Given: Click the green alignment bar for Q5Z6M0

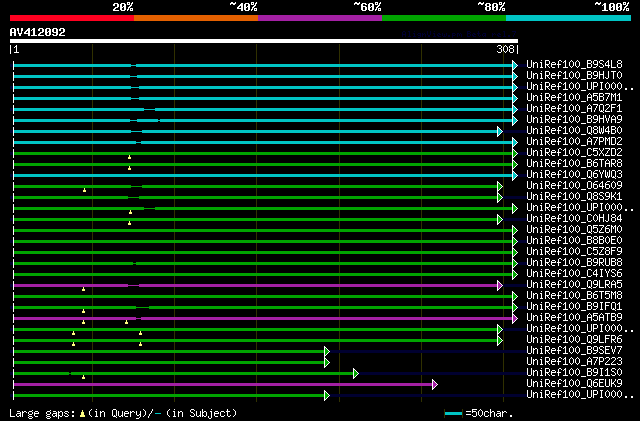Looking at the screenshot, I should click(263, 230).
